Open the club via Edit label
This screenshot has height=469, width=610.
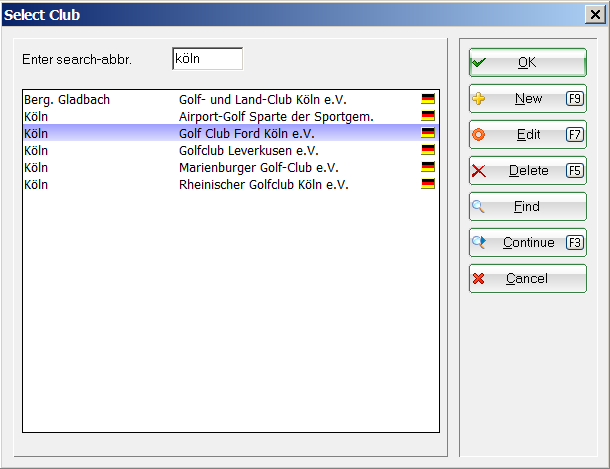(528, 135)
